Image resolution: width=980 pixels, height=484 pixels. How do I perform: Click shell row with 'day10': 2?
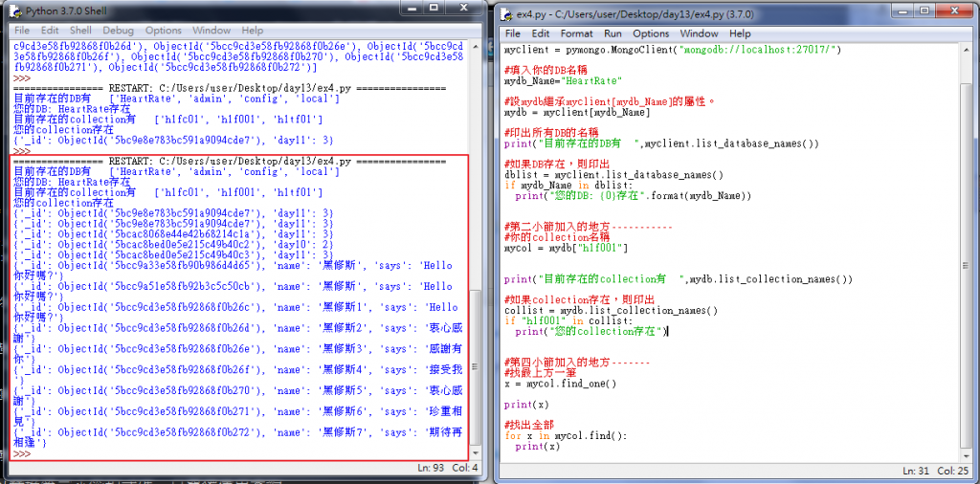(x=173, y=244)
